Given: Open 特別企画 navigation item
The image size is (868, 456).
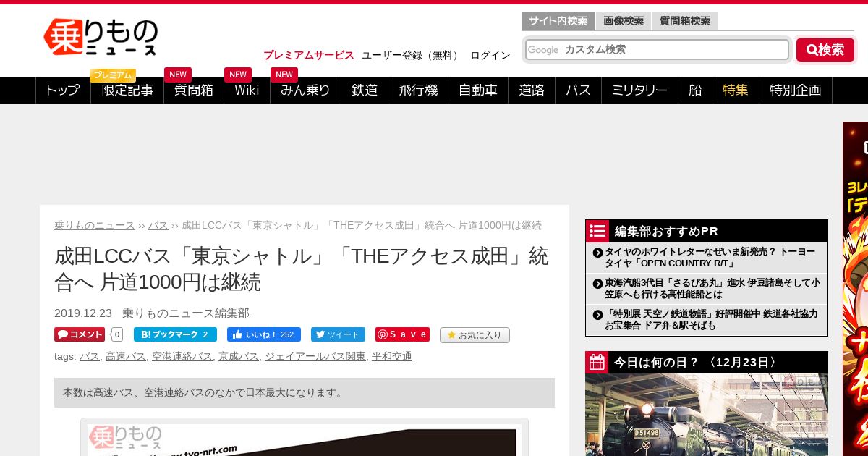Looking at the screenshot, I should coord(796,90).
